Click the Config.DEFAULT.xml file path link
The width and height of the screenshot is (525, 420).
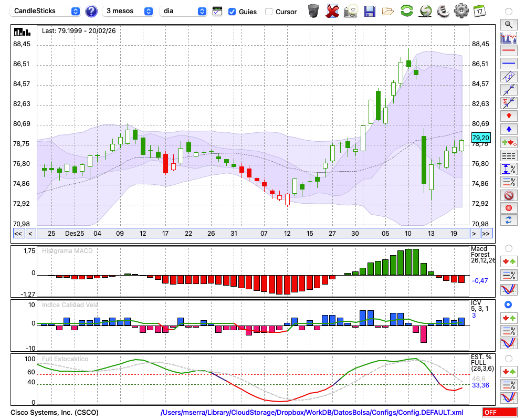(312, 412)
